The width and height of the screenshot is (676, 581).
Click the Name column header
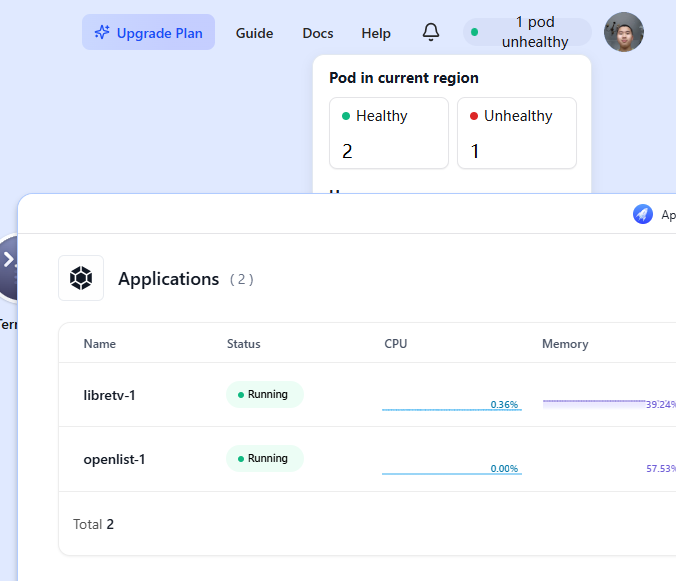pos(100,344)
